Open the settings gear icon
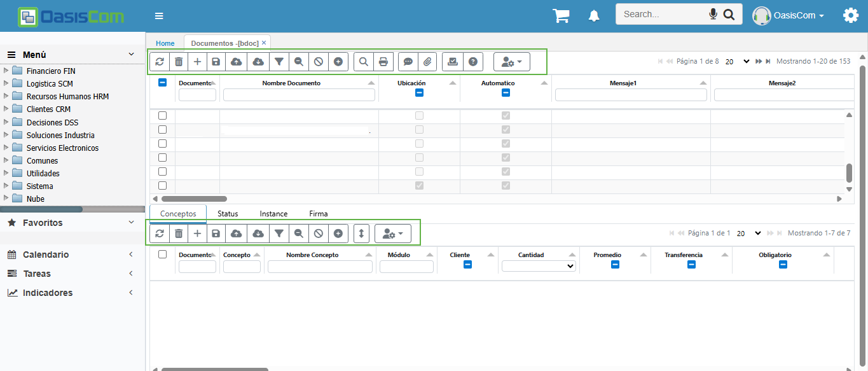The height and width of the screenshot is (371, 868). pos(850,15)
